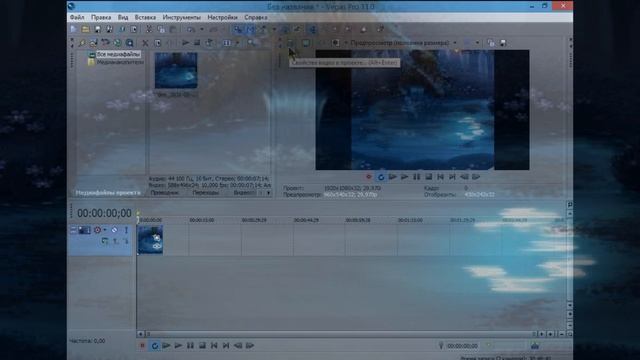Image resolution: width=640 pixels, height=360 pixels.
Task: Toggle Preview on External Monitor
Action: pos(306,43)
